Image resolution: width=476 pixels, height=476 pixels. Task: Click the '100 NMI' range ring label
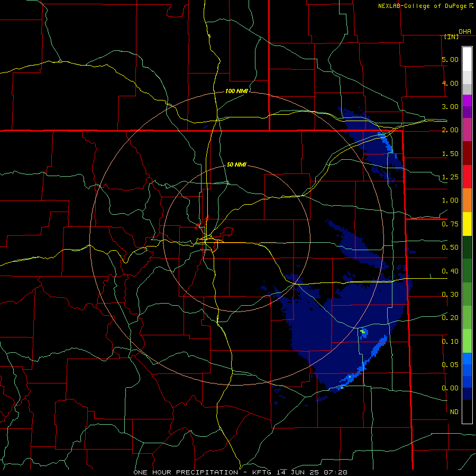coord(236,91)
